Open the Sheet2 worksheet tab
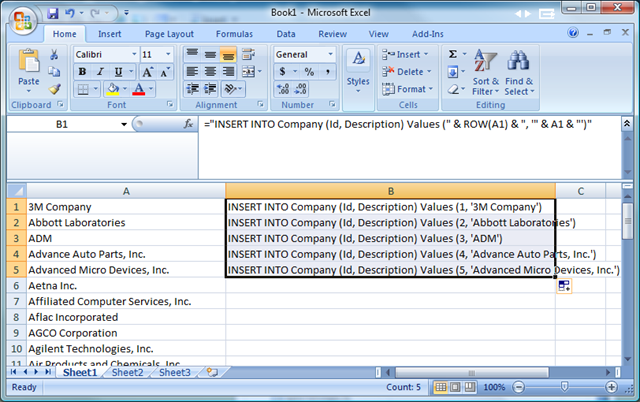Image resolution: width=640 pixels, height=402 pixels. 127,373
